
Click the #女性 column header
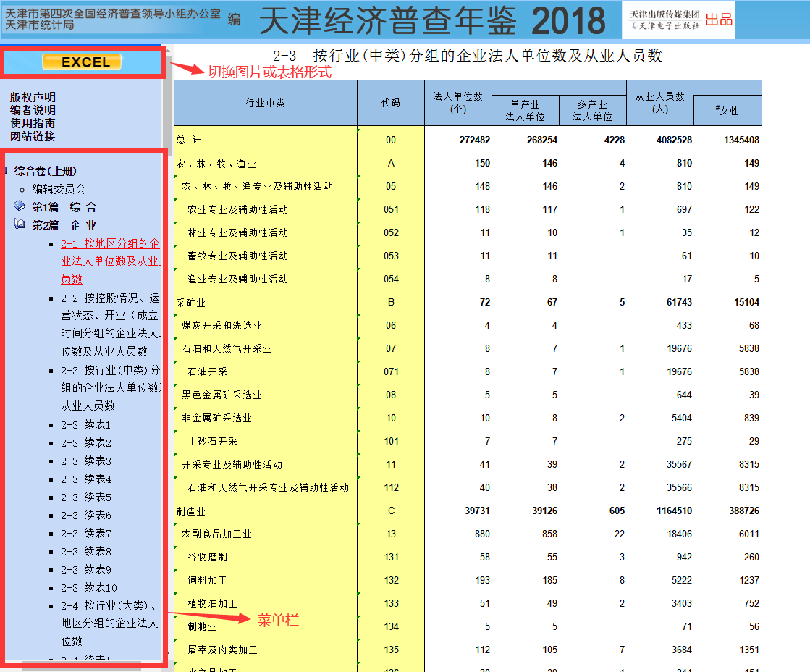pyautogui.click(x=727, y=111)
